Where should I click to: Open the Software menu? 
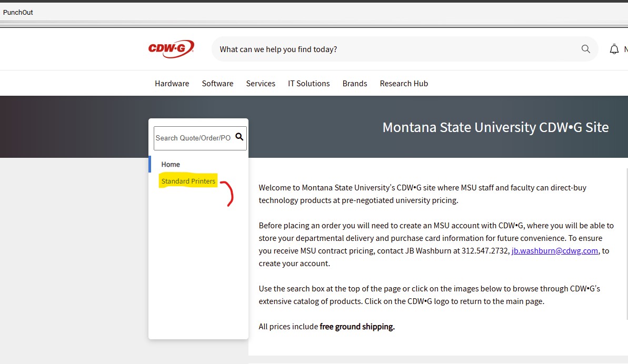pos(217,83)
